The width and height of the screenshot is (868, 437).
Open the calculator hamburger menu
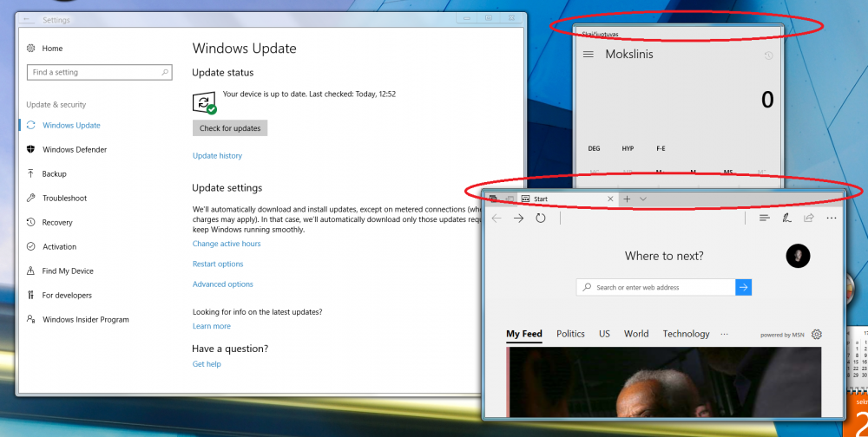click(x=589, y=55)
